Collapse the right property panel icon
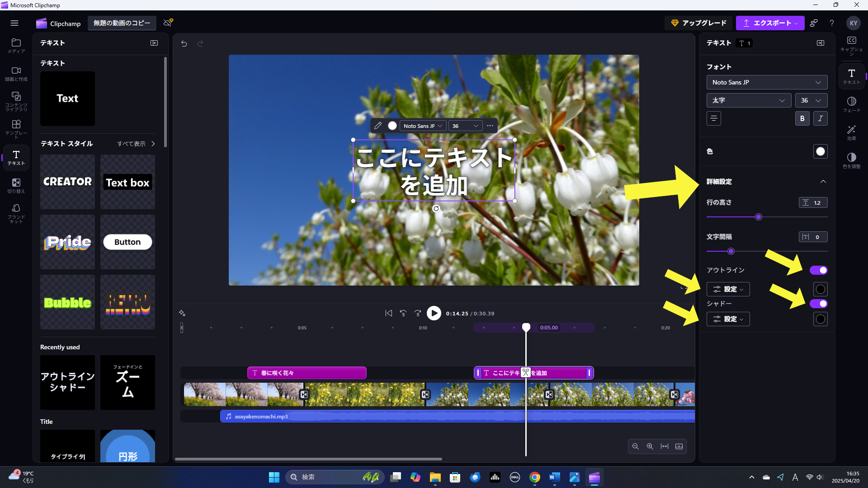868x488 pixels. pos(821,43)
